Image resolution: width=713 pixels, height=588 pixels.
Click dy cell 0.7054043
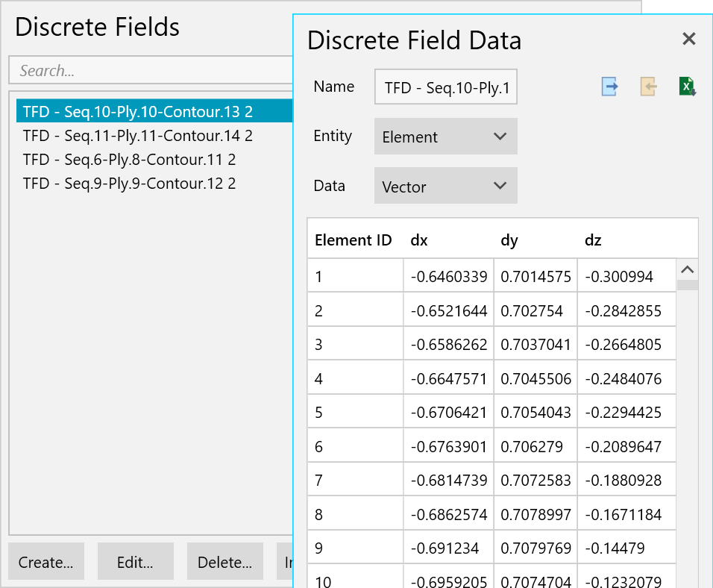pyautogui.click(x=535, y=412)
